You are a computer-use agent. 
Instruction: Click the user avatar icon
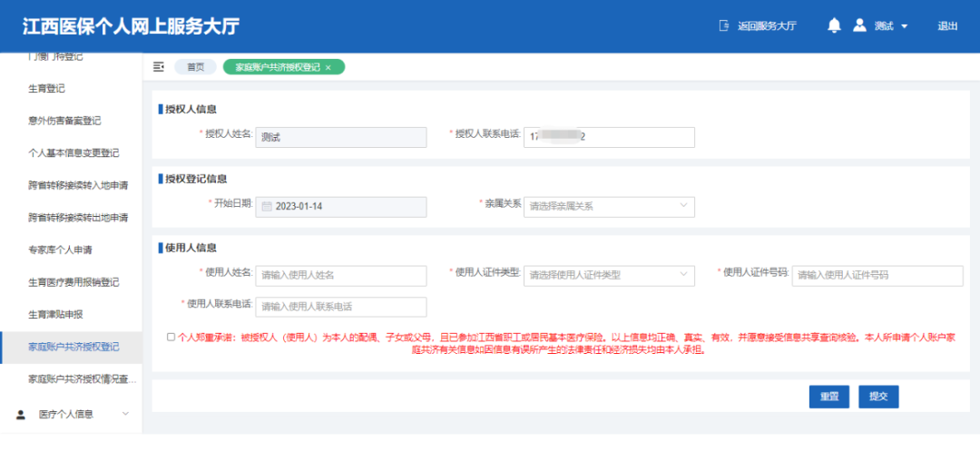point(859,25)
